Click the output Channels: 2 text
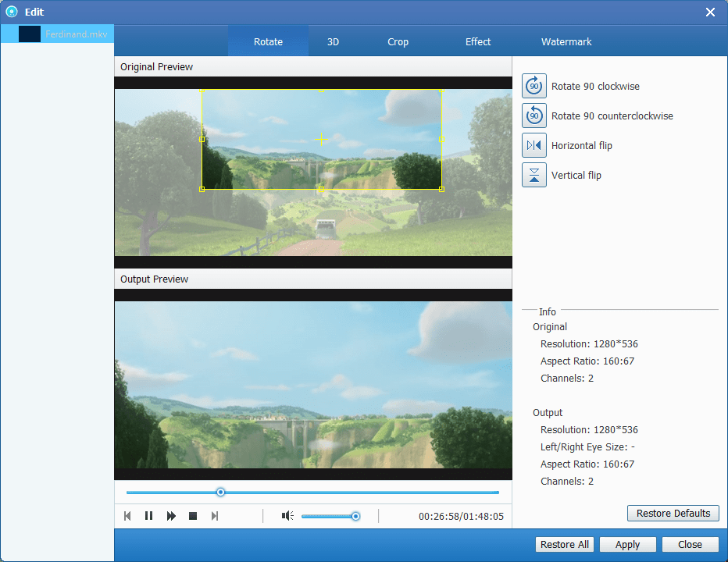This screenshot has width=728, height=562. tap(567, 482)
